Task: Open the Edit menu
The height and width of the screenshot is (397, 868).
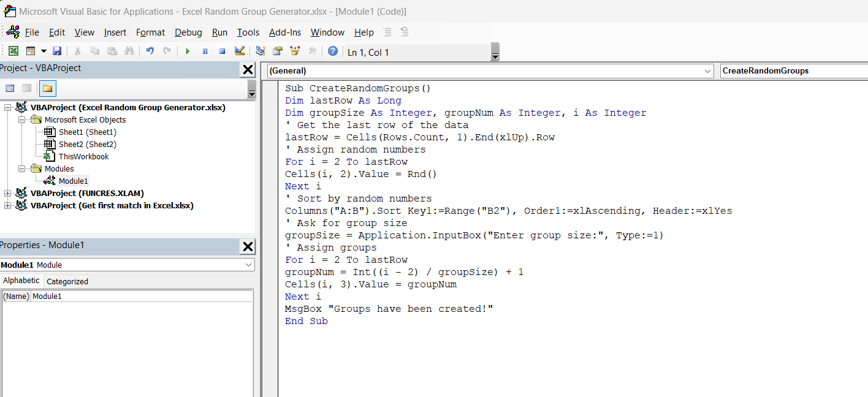Action: click(57, 32)
